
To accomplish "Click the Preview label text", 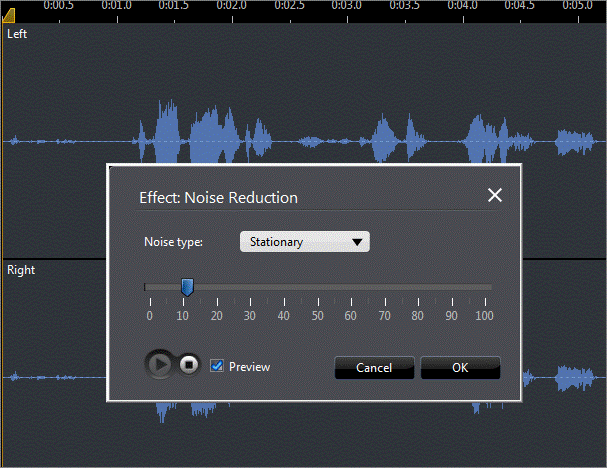I will pos(249,367).
